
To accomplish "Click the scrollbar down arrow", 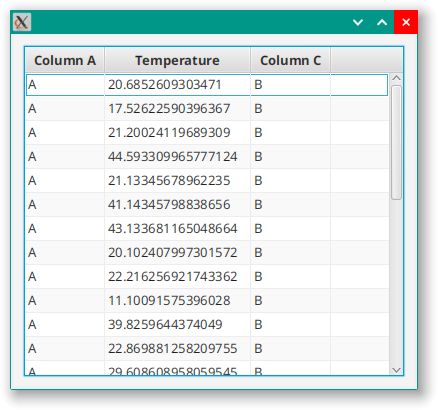I will [396, 370].
